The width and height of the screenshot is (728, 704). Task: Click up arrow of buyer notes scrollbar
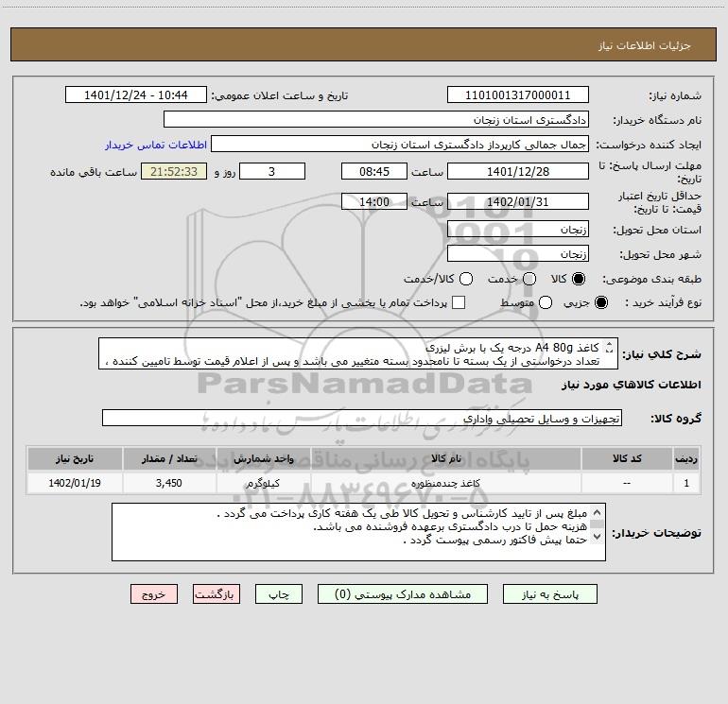[x=598, y=512]
